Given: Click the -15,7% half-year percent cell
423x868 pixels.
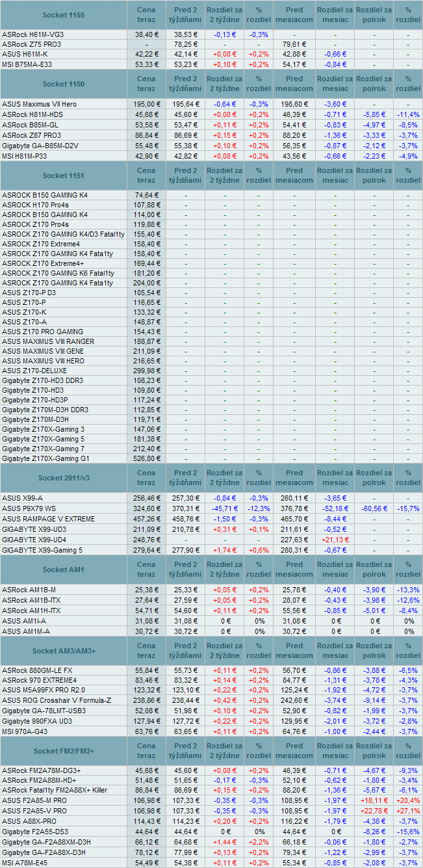Looking at the screenshot, I should click(x=408, y=508).
